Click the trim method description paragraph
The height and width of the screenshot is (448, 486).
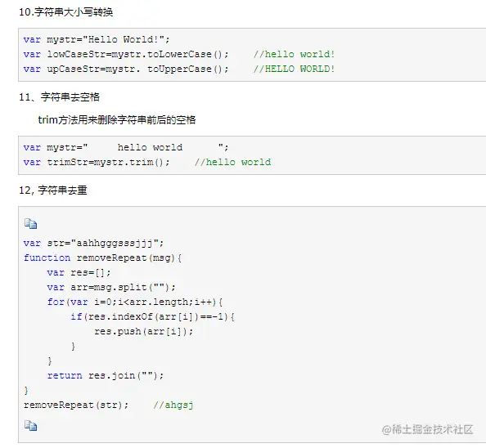117,120
